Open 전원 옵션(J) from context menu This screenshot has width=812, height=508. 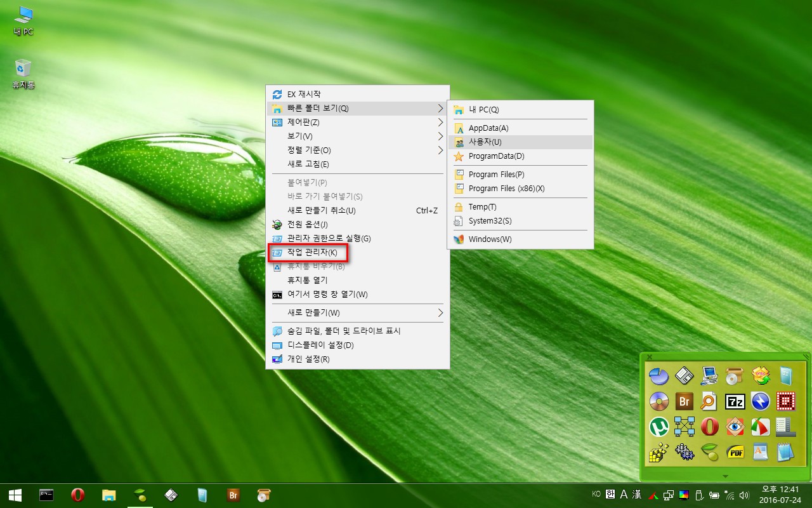point(357,224)
